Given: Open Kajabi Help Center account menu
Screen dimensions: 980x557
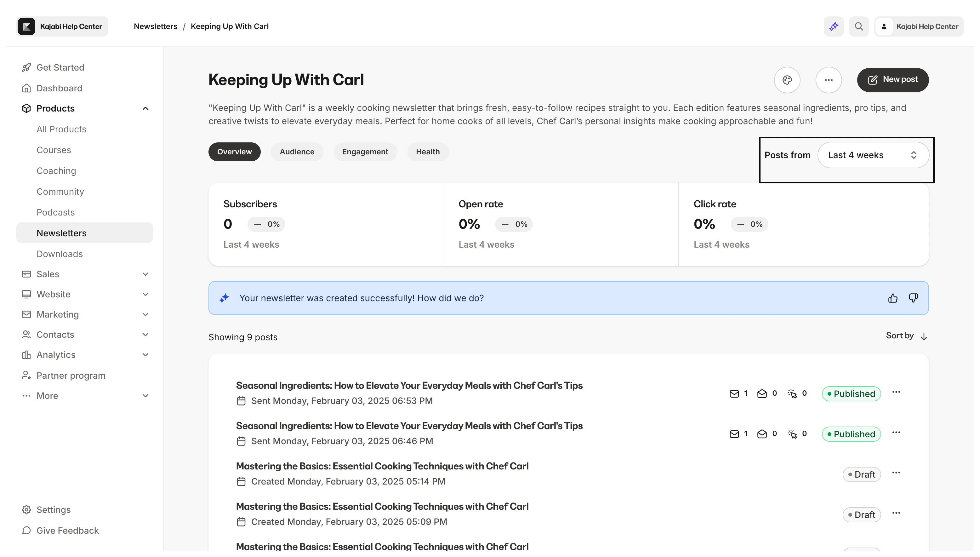Looking at the screenshot, I should (919, 26).
